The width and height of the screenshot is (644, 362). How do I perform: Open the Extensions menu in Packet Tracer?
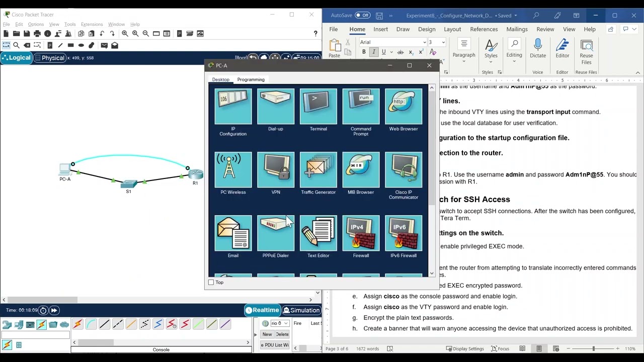[x=92, y=24]
